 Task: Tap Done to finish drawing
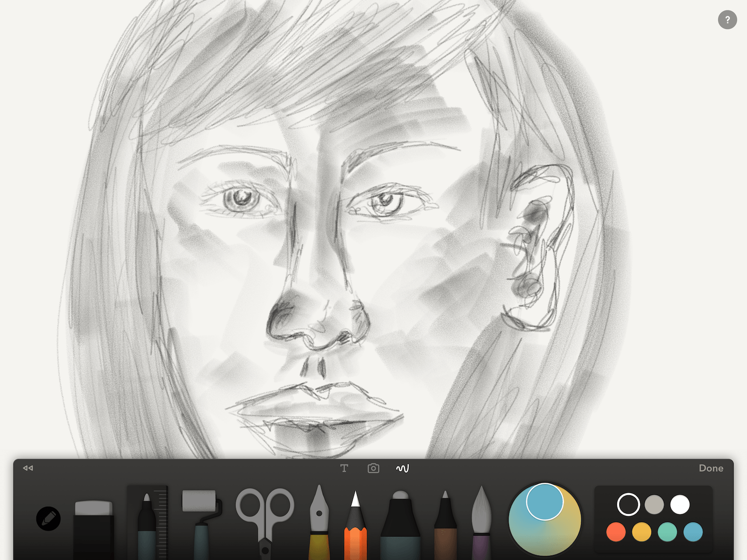pos(711,468)
